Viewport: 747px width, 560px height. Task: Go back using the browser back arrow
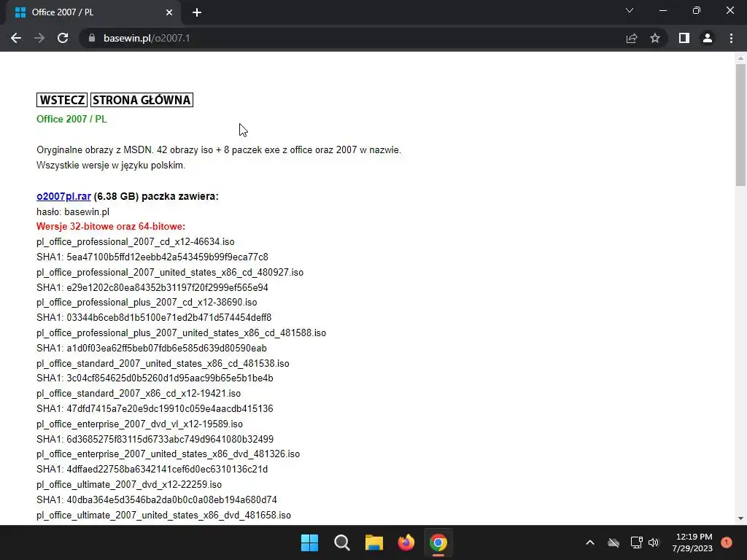point(16,38)
